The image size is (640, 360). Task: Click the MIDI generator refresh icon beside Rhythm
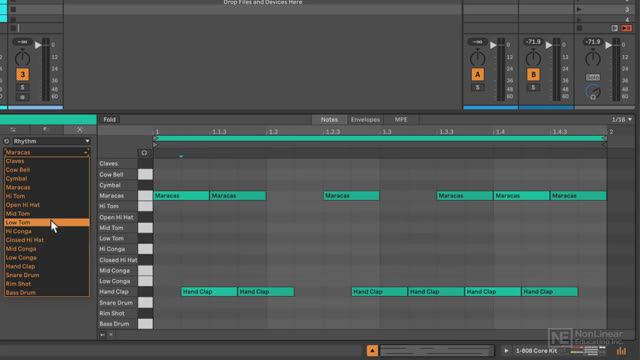(7, 141)
